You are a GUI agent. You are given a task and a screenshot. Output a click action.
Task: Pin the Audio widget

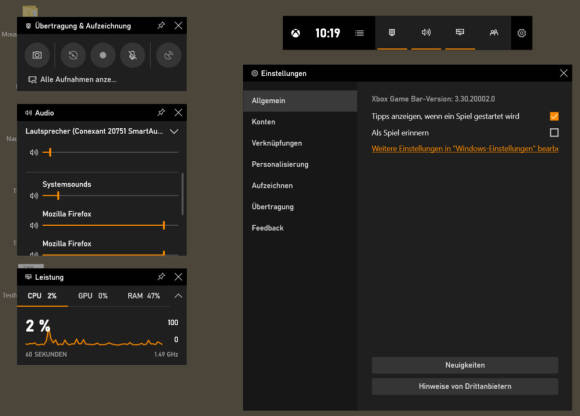(161, 112)
